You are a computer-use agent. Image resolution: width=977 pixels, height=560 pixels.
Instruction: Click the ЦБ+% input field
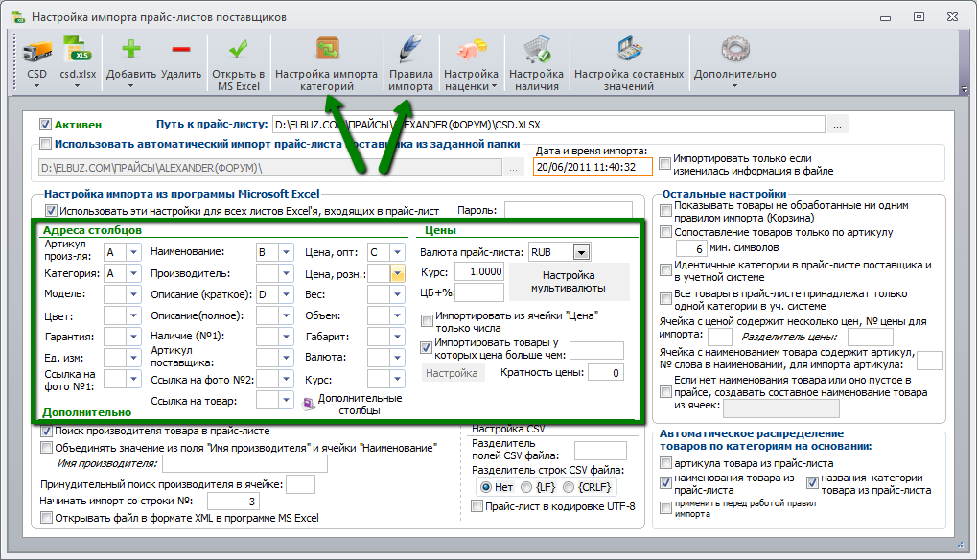tap(479, 292)
